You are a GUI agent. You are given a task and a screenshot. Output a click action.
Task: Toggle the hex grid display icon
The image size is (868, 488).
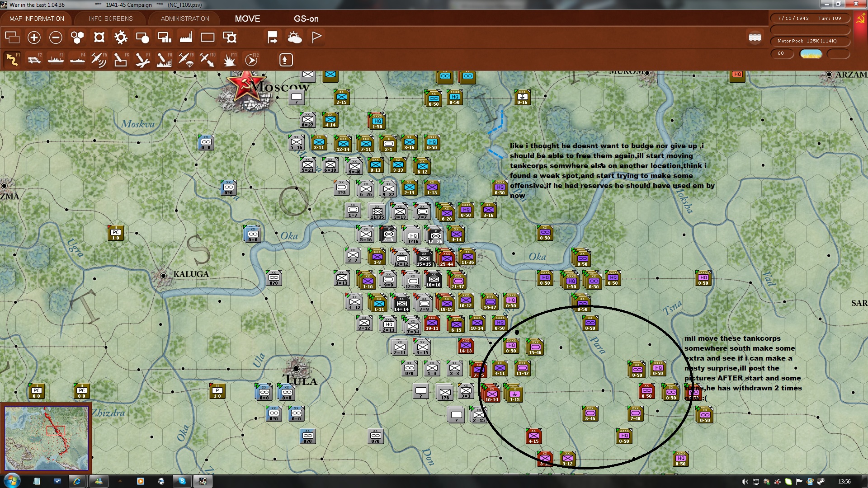click(x=77, y=38)
